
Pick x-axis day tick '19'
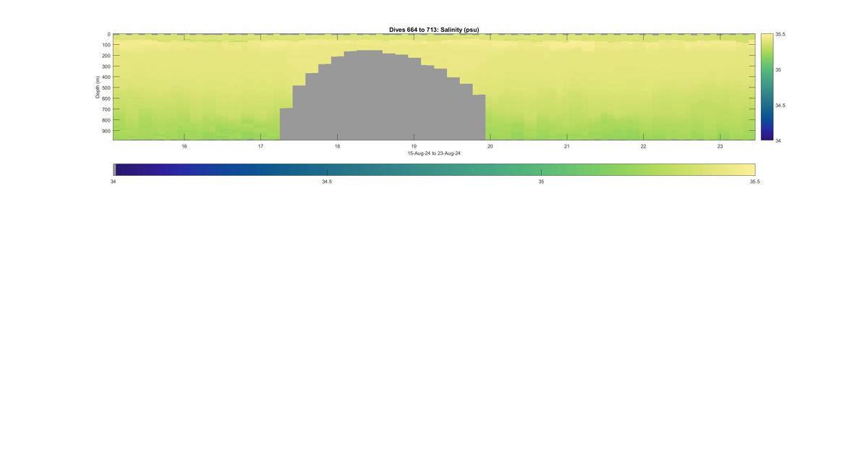pyautogui.click(x=414, y=146)
